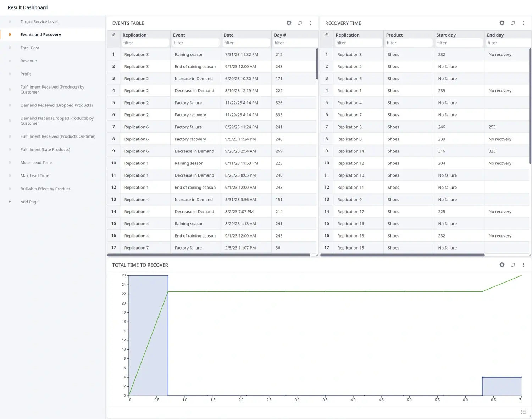Toggle chart legend list icon
The image size is (532, 419).
[523, 412]
